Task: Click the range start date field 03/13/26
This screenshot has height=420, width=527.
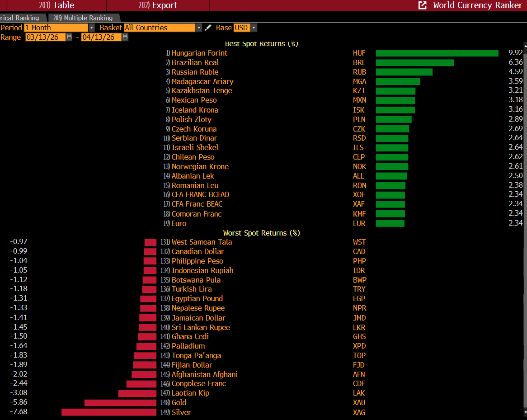Action: (45, 38)
